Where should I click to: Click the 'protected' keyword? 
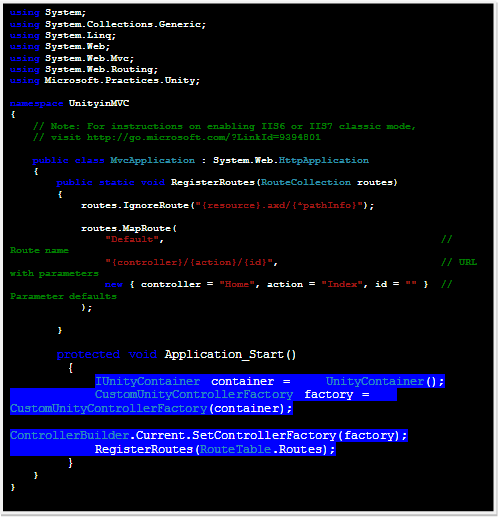click(x=88, y=354)
